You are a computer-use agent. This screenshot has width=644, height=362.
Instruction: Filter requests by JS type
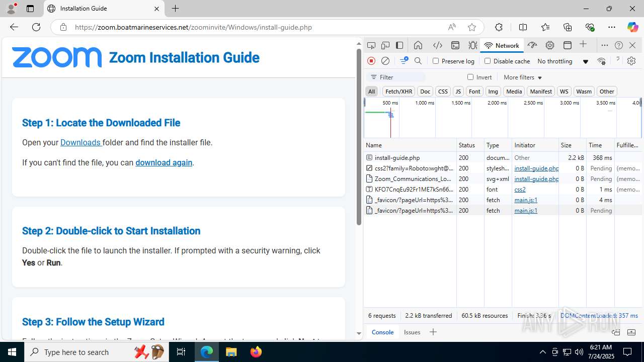[458, 91]
